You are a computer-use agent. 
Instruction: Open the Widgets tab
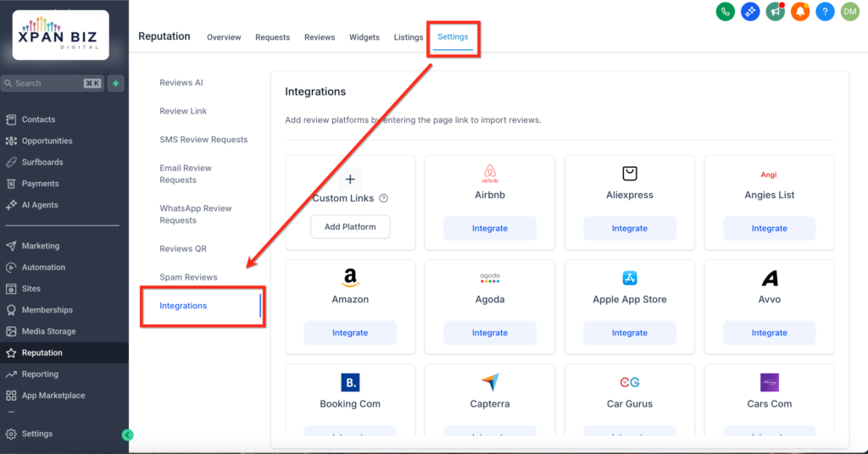tap(364, 37)
